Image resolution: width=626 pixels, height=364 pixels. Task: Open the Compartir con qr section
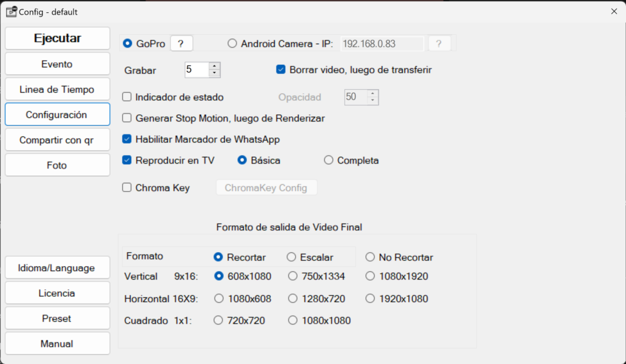click(x=57, y=140)
